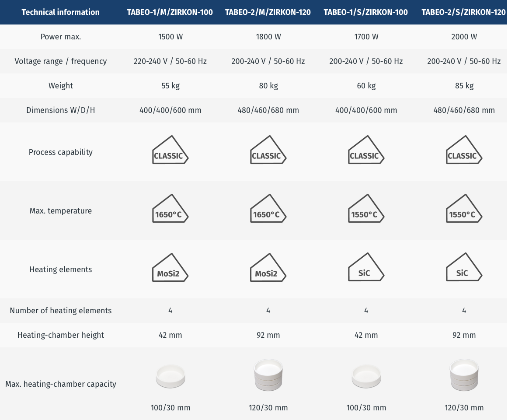Click stacked sintering trays image for TABEO-2/S

(464, 374)
